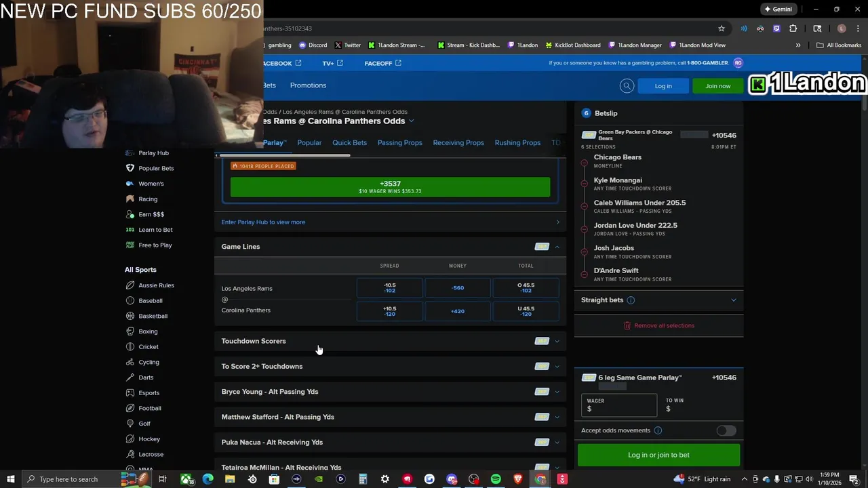Switch to the Rushing Props tab
This screenshot has width=868, height=488.
517,143
